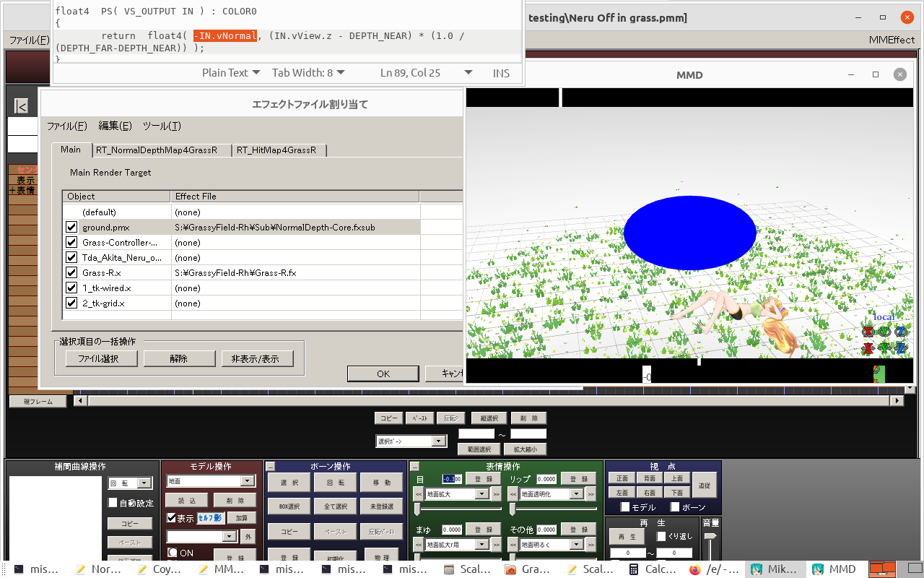Collapse the 表情操作 panel
The width and height of the screenshot is (924, 578).
coord(414,467)
